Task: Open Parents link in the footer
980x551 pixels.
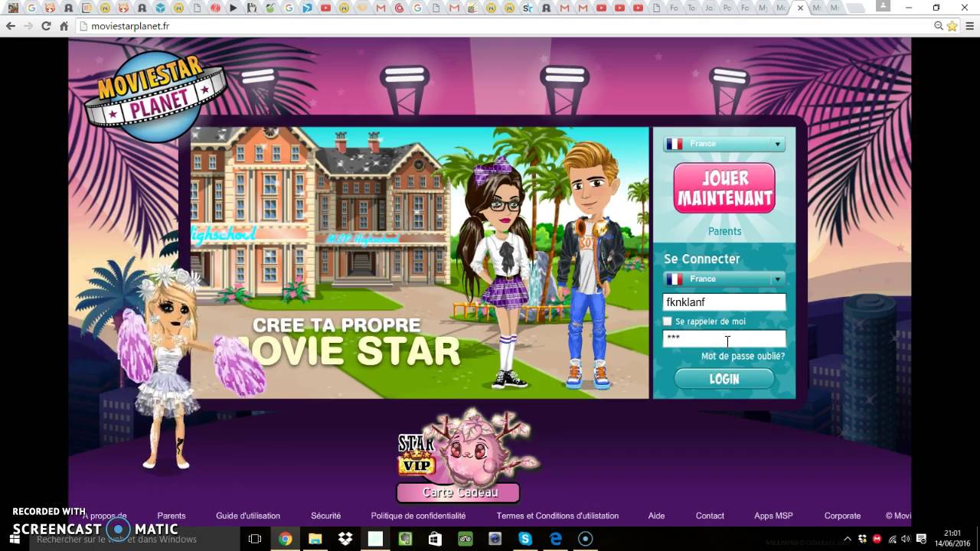Action: [171, 516]
